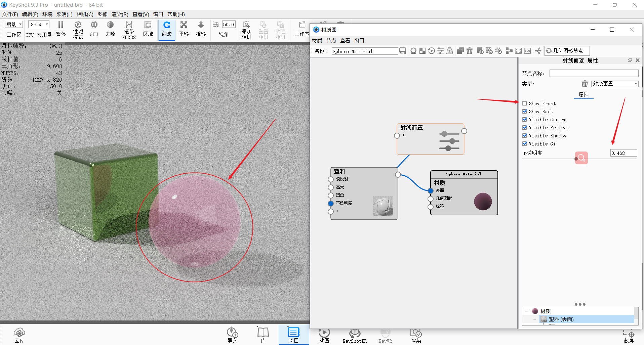Click the 区域 region icon

[148, 25]
